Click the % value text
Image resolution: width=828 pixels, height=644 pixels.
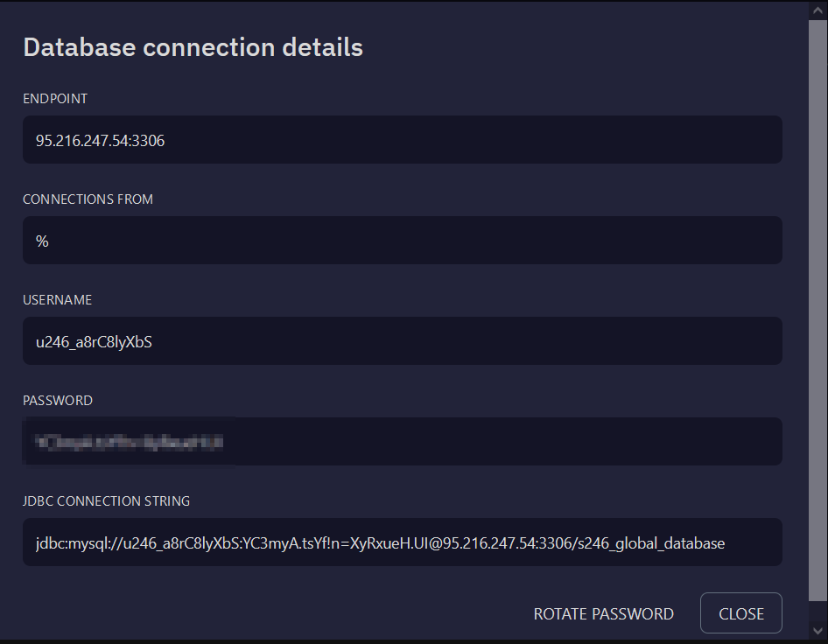click(42, 241)
